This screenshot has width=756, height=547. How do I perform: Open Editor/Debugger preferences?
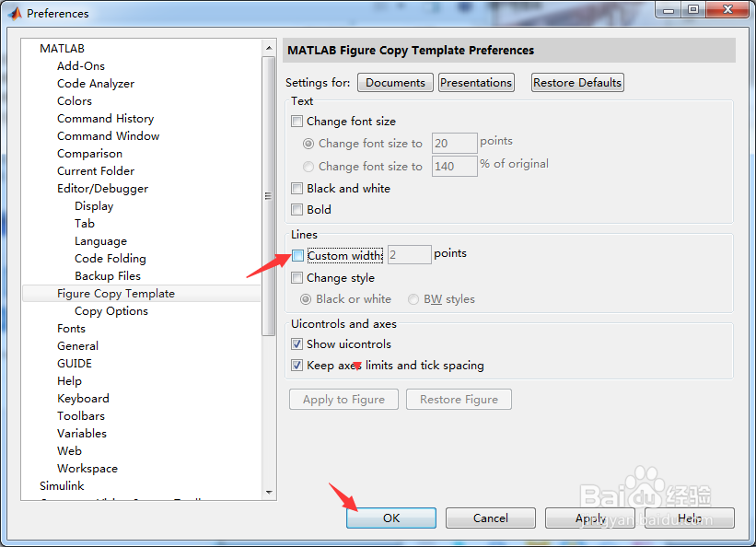point(103,189)
